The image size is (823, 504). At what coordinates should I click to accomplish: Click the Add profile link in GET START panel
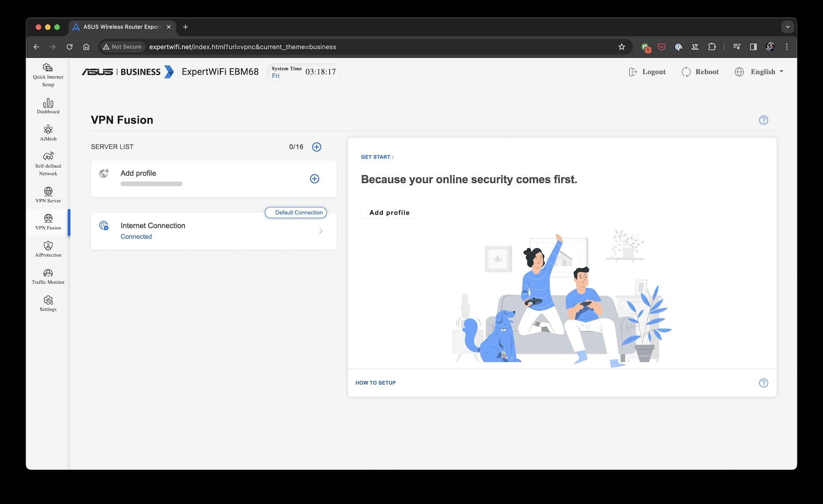point(389,212)
